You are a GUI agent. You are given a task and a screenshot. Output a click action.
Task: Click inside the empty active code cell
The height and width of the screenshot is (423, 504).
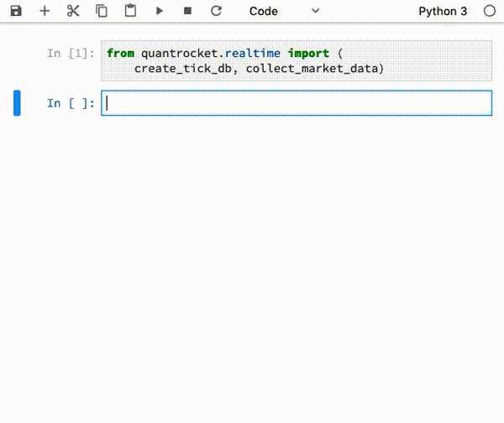click(297, 103)
